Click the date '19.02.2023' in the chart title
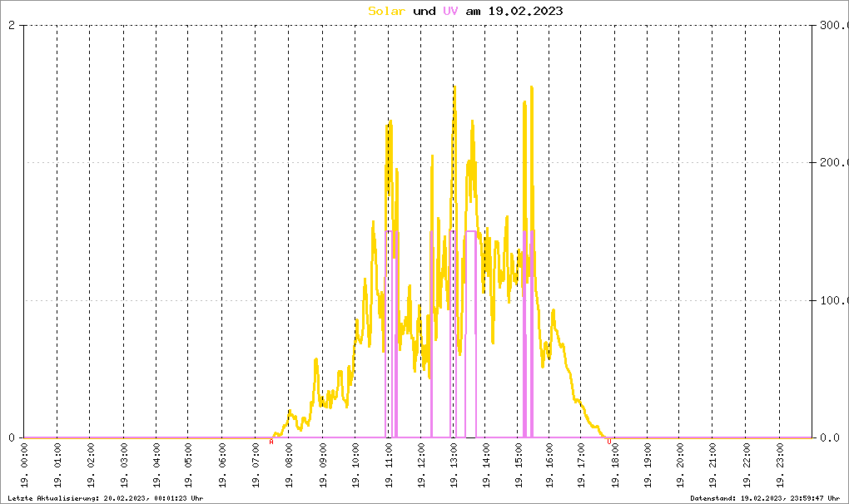The image size is (849, 504). 525,11
